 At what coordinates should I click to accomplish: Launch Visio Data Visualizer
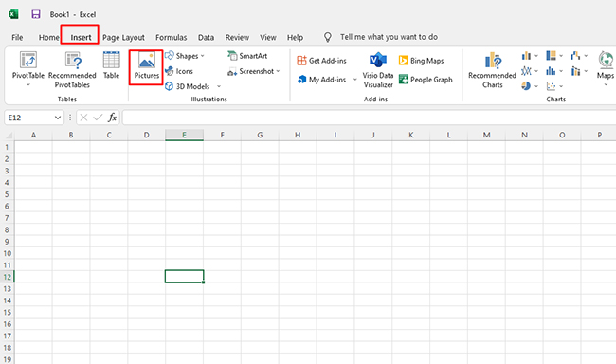pyautogui.click(x=378, y=70)
